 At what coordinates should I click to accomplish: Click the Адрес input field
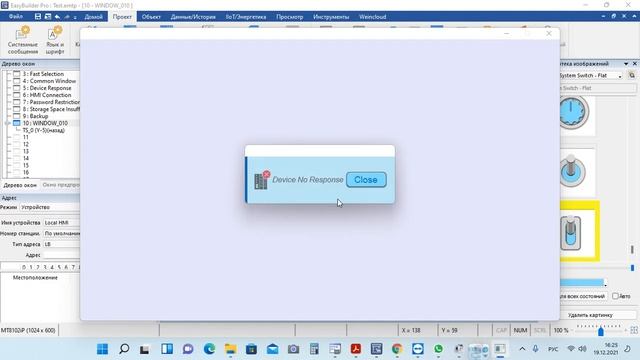tap(61, 255)
